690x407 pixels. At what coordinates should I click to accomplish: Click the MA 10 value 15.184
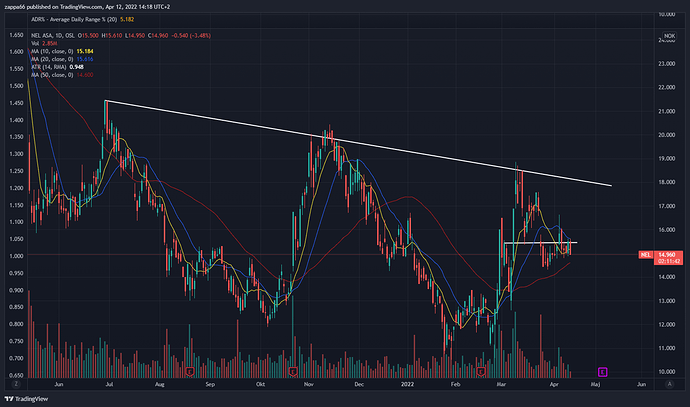point(85,51)
